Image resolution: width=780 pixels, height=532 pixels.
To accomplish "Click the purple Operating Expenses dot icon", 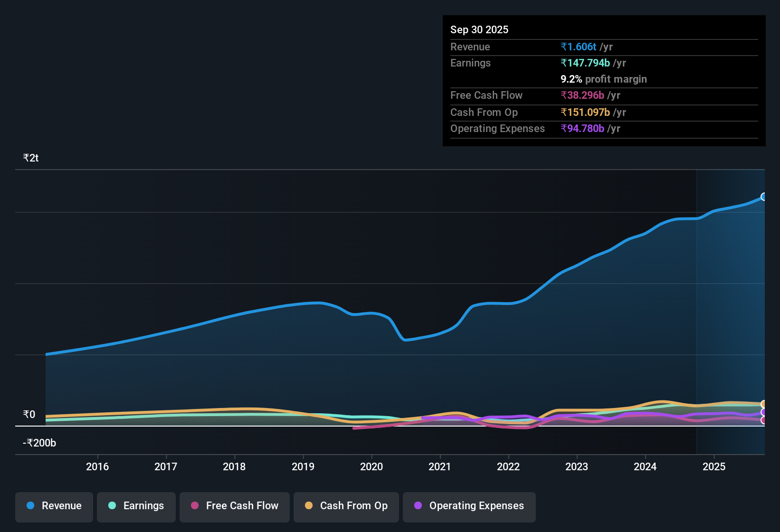I will coord(418,506).
